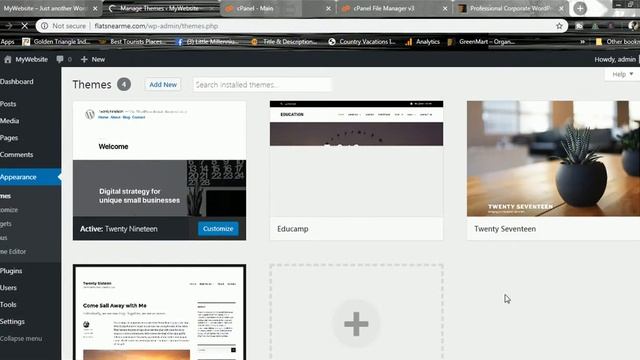Open Comments in the sidebar
The image size is (640, 360).
(17, 155)
